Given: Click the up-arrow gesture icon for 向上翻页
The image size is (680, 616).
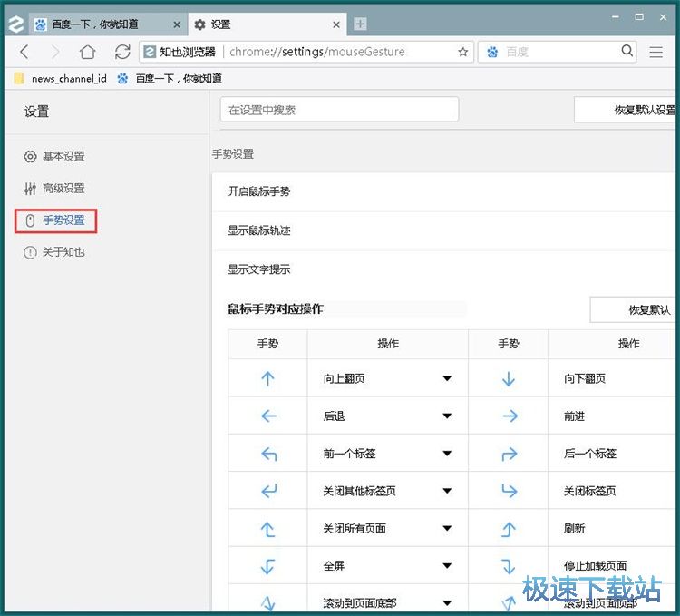Looking at the screenshot, I should point(268,378).
